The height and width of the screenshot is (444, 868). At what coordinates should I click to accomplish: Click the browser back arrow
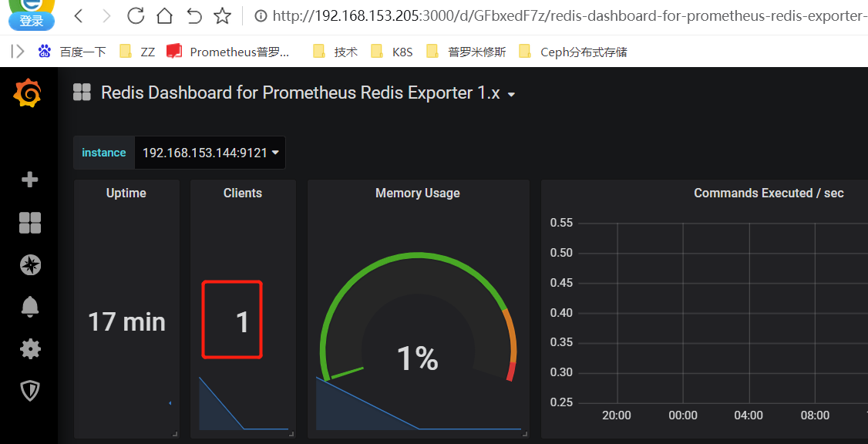click(79, 16)
